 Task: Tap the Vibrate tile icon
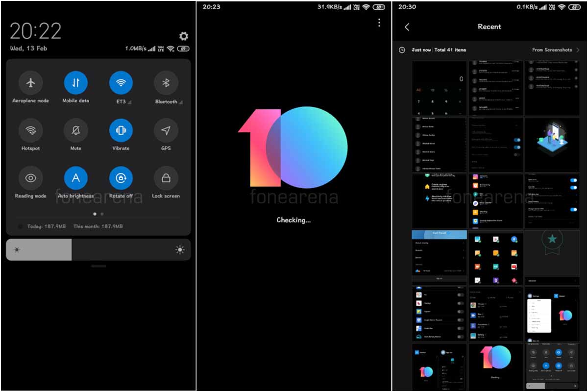[x=121, y=130]
